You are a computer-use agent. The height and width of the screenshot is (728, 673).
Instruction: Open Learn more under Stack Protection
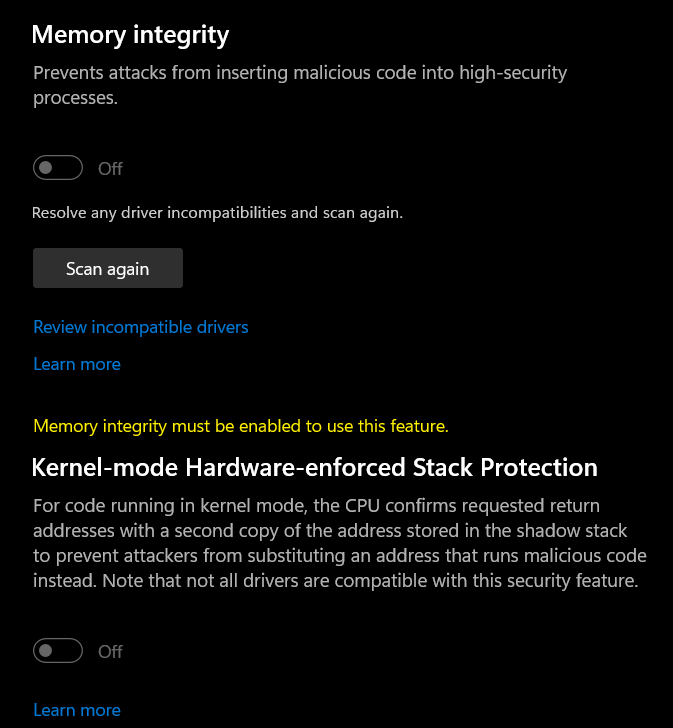(77, 710)
